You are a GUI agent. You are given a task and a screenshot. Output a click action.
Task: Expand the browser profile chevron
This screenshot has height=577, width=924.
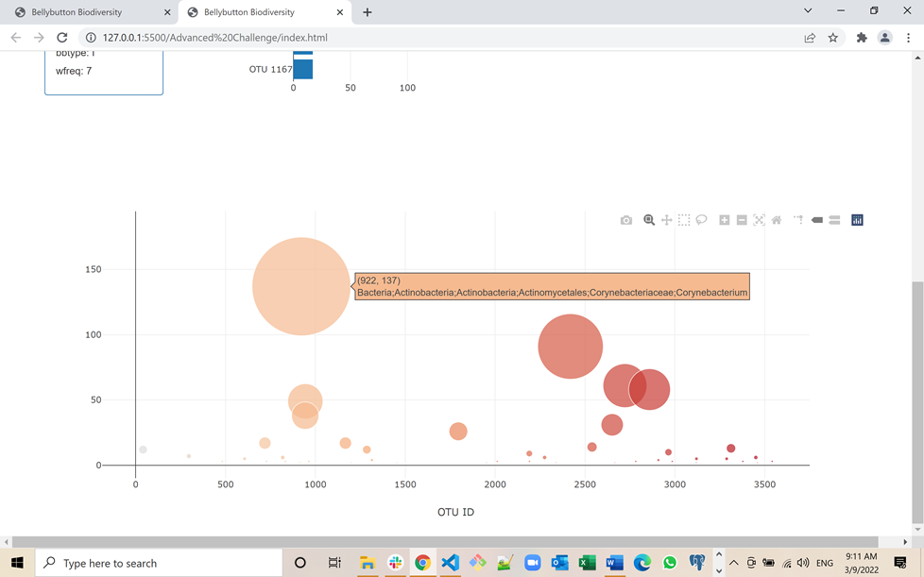pos(808,10)
